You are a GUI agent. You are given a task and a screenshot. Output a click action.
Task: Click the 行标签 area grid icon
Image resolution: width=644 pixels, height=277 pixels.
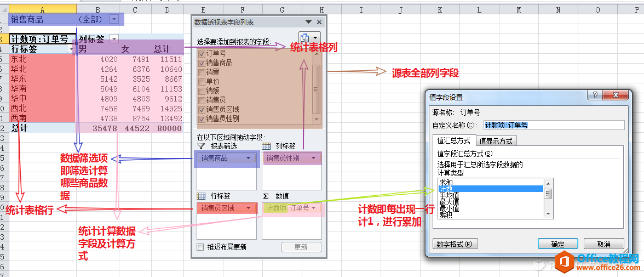click(201, 196)
